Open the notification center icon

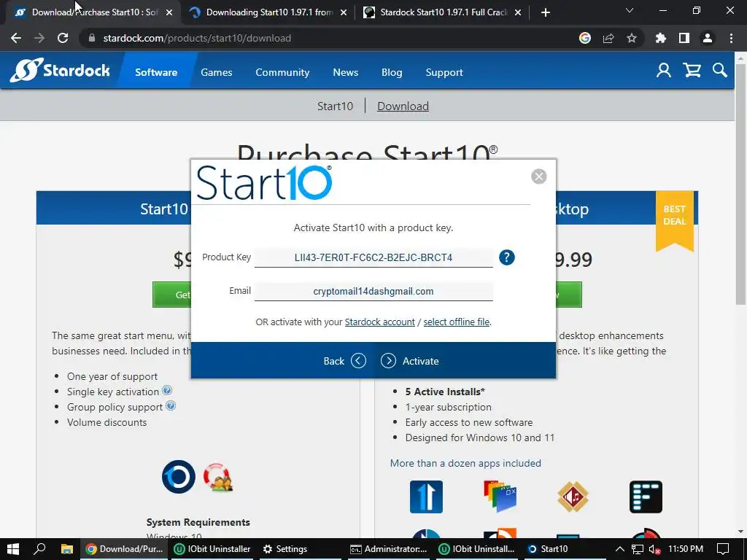723,549
